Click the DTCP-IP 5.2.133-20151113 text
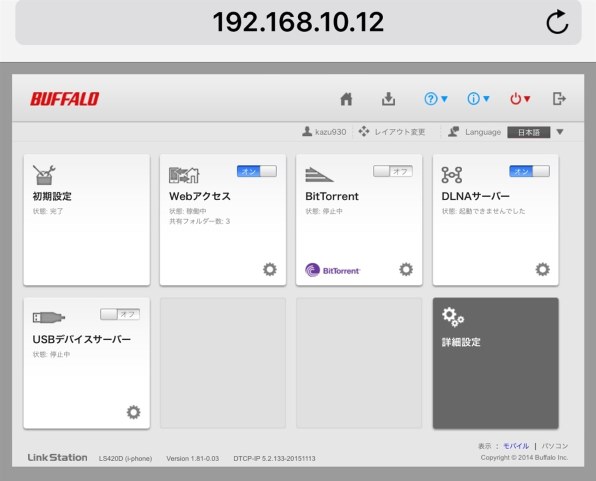Viewport: 596px width, 481px height. coord(274,459)
